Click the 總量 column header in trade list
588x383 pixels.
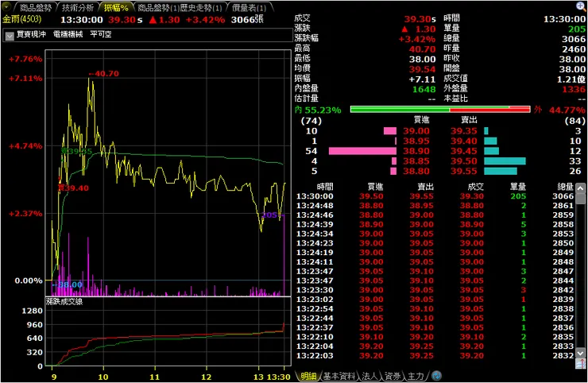(566, 187)
